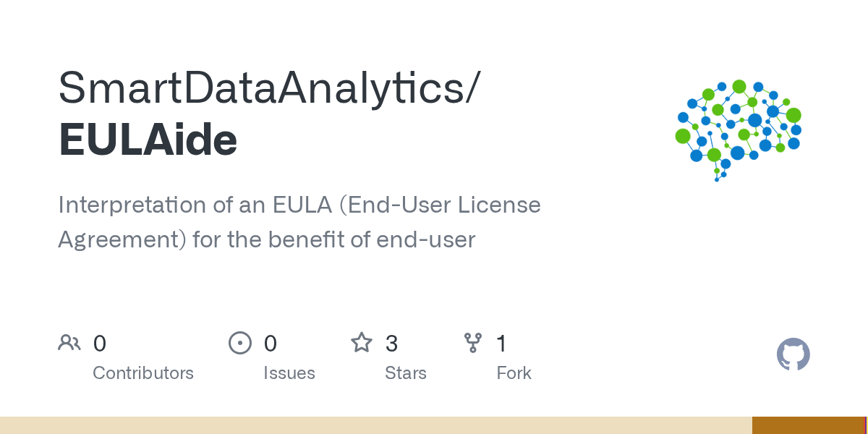The image size is (868, 434).
Task: Click the Contributors people icon
Action: click(69, 343)
